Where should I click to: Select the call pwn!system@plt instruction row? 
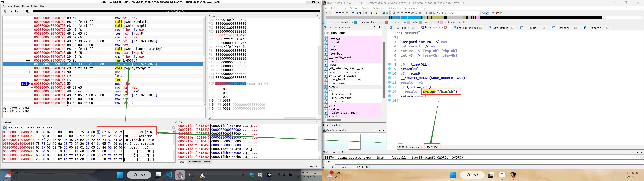tap(102, 68)
